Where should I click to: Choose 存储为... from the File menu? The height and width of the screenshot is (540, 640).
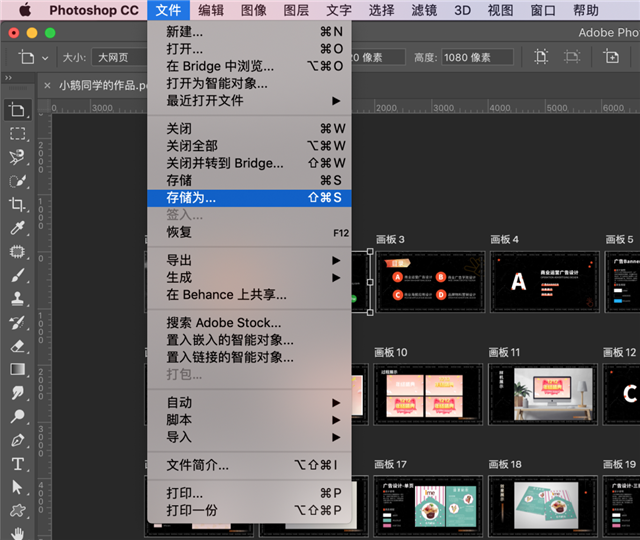[x=249, y=198]
